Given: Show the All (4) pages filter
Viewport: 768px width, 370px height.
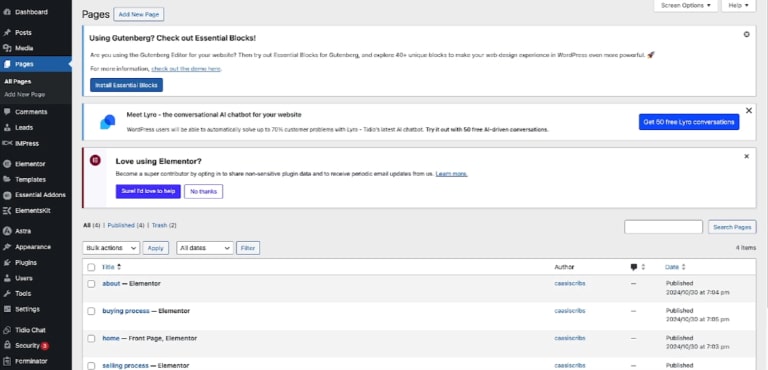Looking at the screenshot, I should (92, 225).
